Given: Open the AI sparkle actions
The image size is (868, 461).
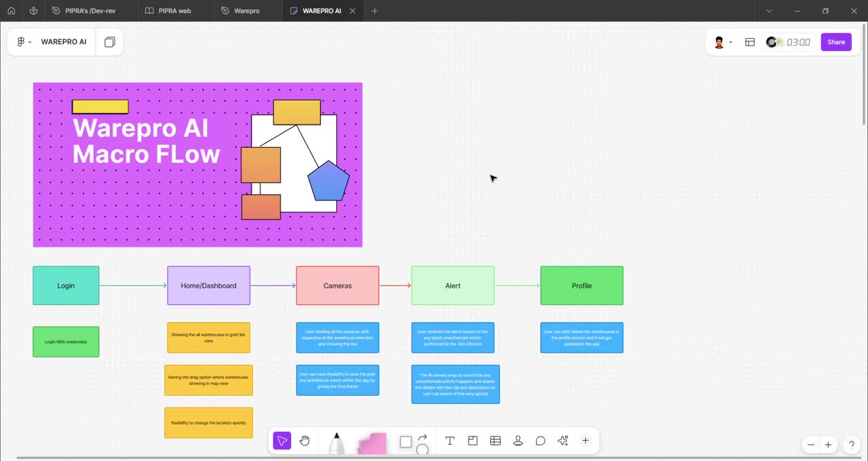Looking at the screenshot, I should point(563,441).
